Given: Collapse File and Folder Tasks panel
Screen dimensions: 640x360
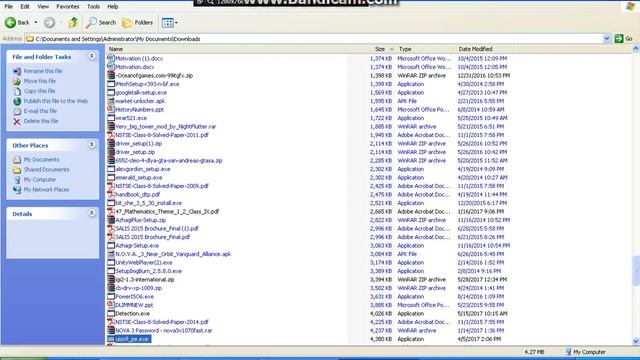Looking at the screenshot, I should tap(92, 56).
